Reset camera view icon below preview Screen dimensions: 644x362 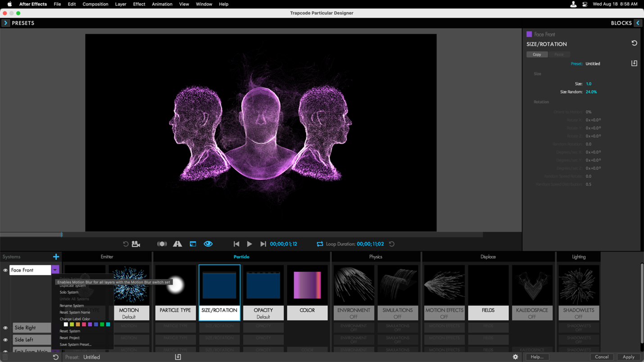pyautogui.click(x=126, y=244)
